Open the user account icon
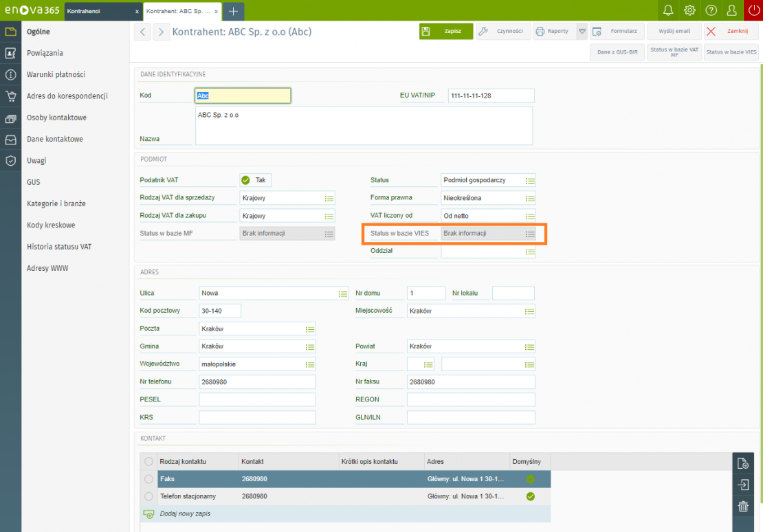 tap(732, 10)
